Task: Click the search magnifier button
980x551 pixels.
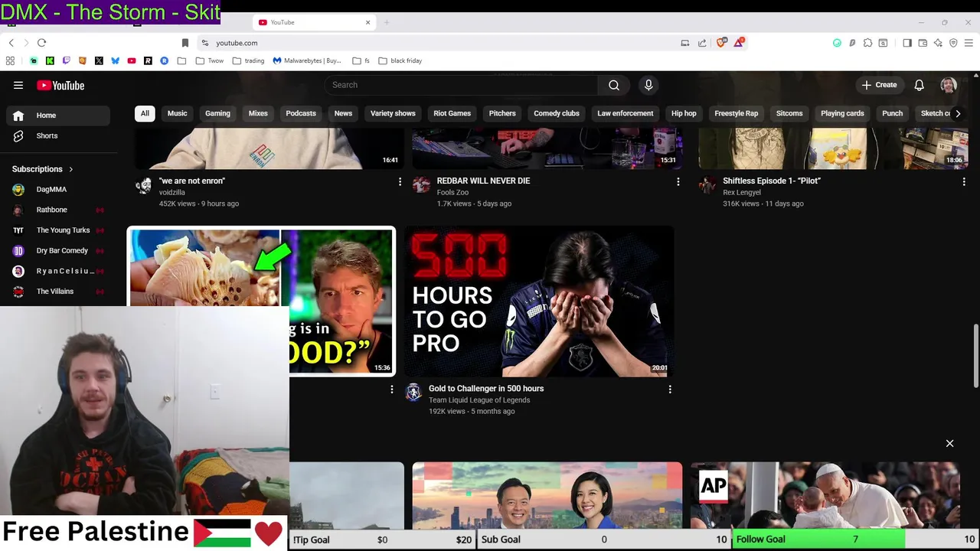Action: tap(613, 85)
